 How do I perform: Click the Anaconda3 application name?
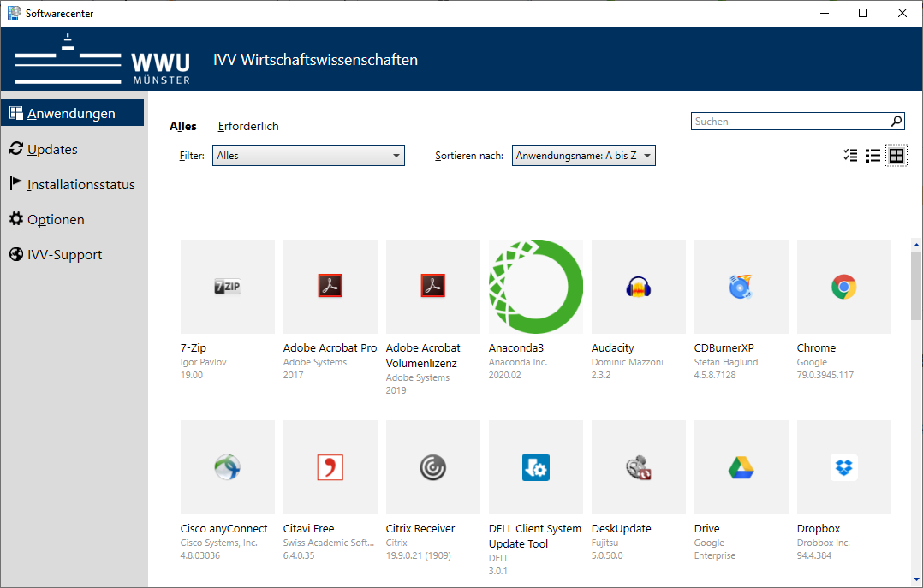[x=516, y=347]
